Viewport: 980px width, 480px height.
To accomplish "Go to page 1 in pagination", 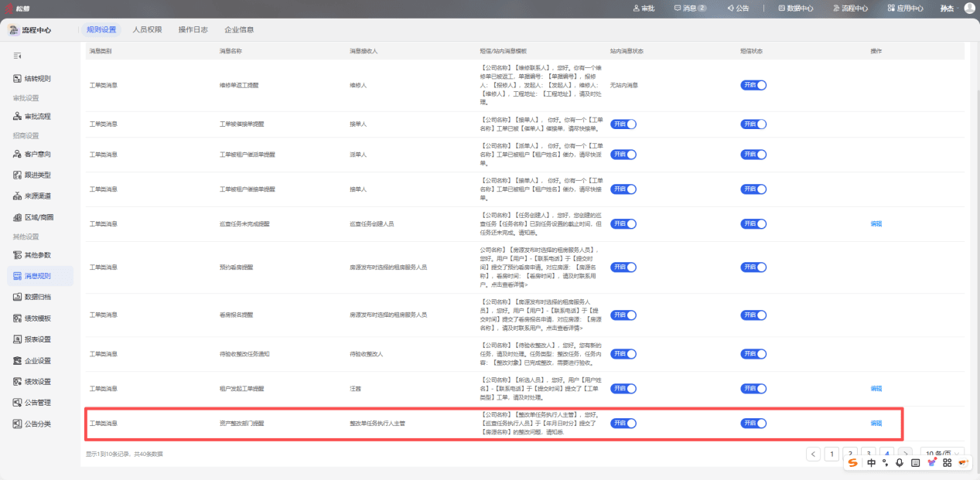I will (x=831, y=454).
